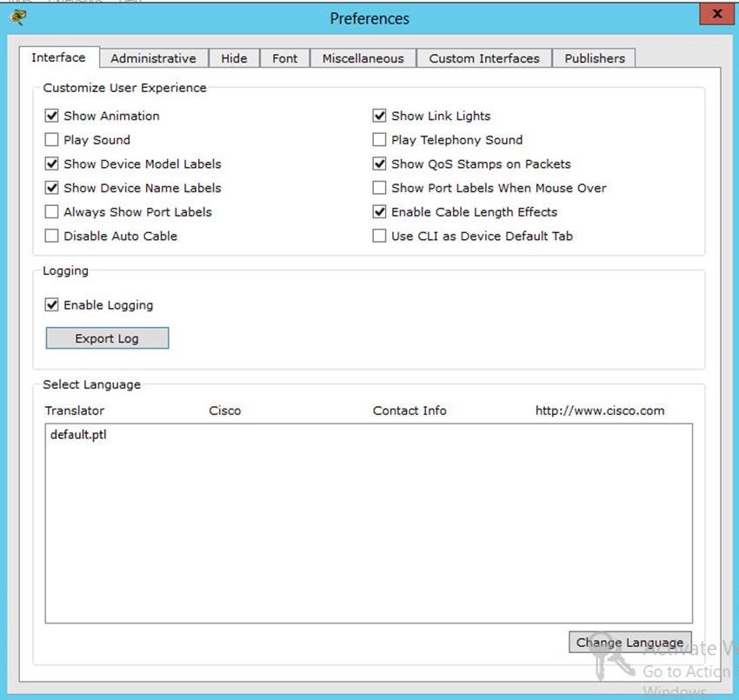The image size is (739, 700).
Task: Click the Contact Info label
Action: [x=409, y=410]
